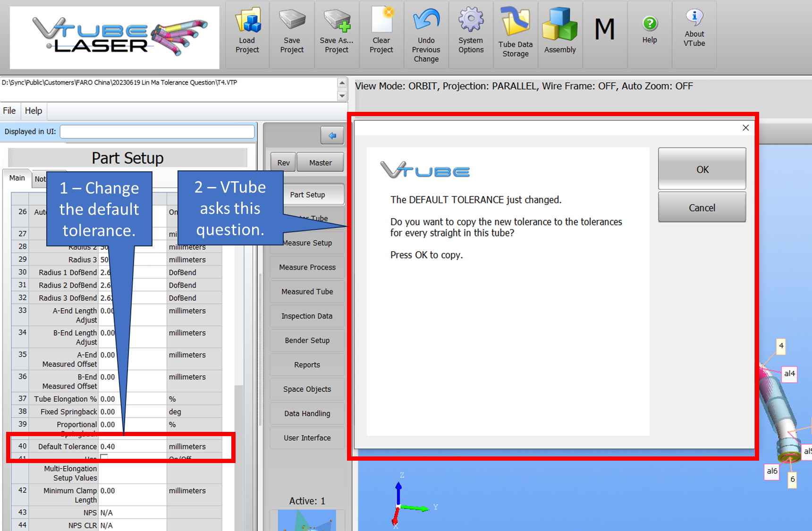The image size is (812, 531).
Task: Open the File menu
Action: click(9, 110)
